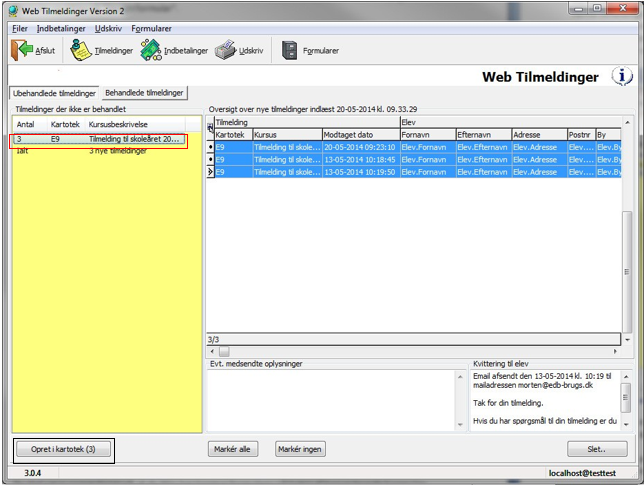Click the grid scrollbar down arrow

pos(627,340)
